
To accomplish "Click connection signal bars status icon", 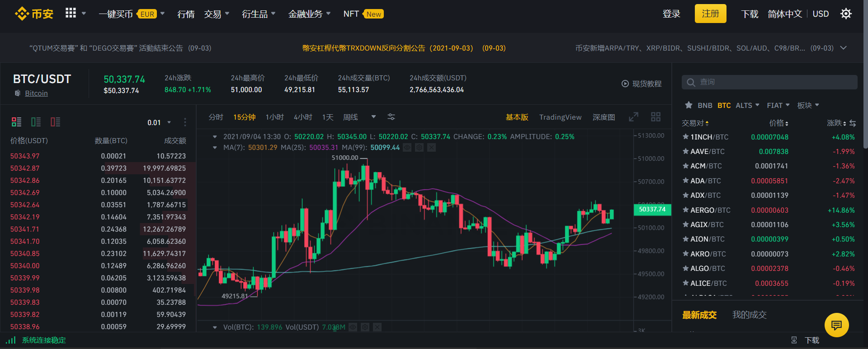I will coord(11,340).
